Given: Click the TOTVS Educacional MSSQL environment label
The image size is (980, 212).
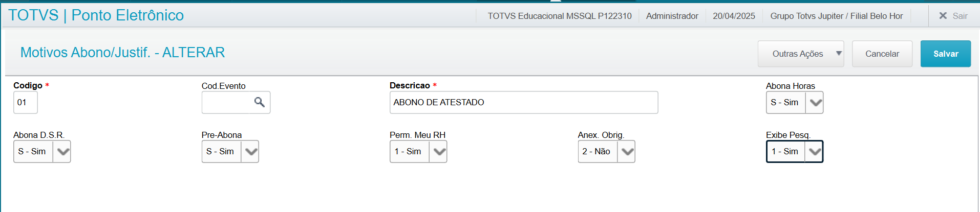Looking at the screenshot, I should (560, 16).
